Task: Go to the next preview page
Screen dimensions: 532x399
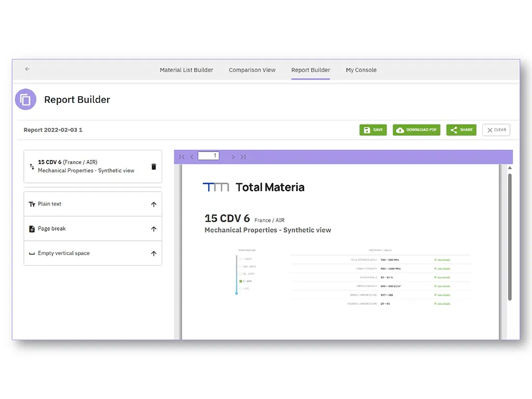Action: (233, 156)
